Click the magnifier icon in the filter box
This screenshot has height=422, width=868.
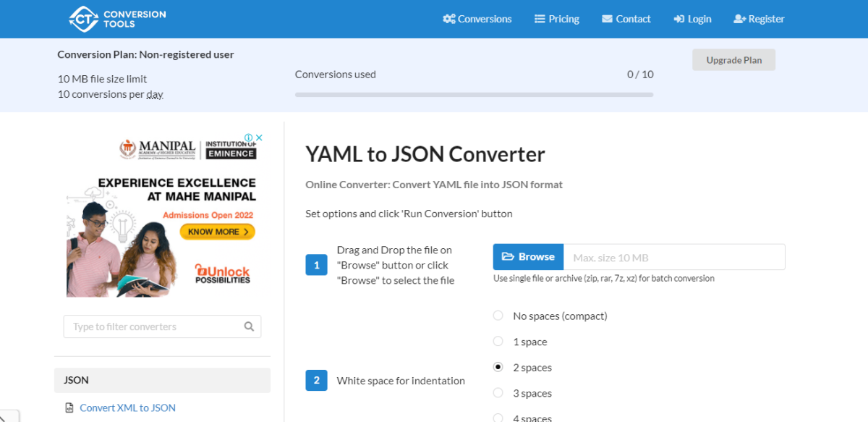click(x=249, y=326)
